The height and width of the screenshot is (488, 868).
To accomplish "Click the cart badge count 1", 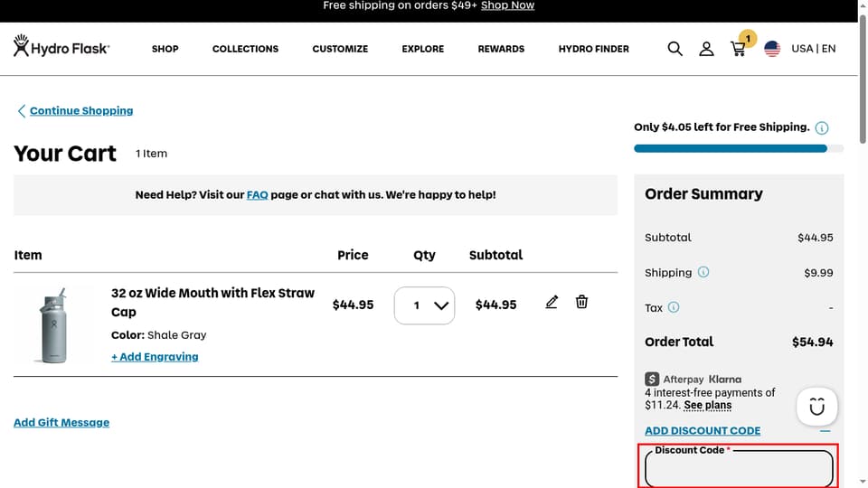I will coord(748,39).
